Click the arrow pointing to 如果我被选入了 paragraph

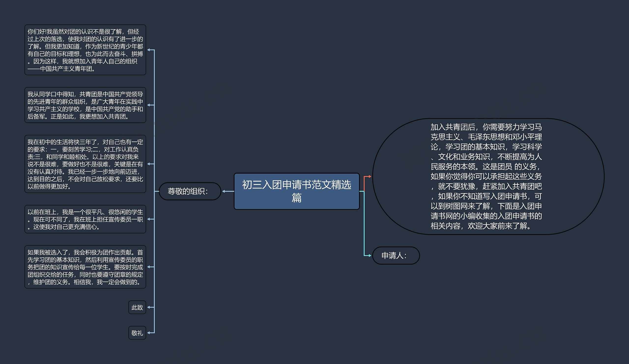pyautogui.click(x=149, y=267)
